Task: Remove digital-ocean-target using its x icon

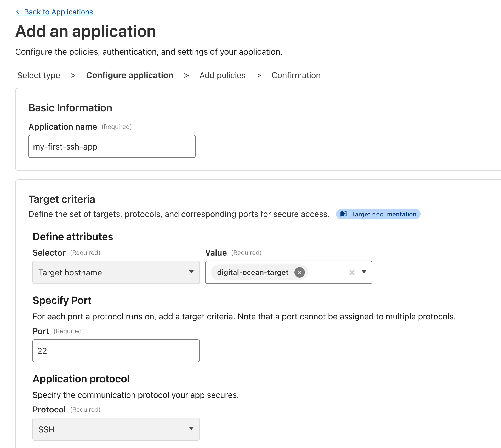Action: point(300,272)
